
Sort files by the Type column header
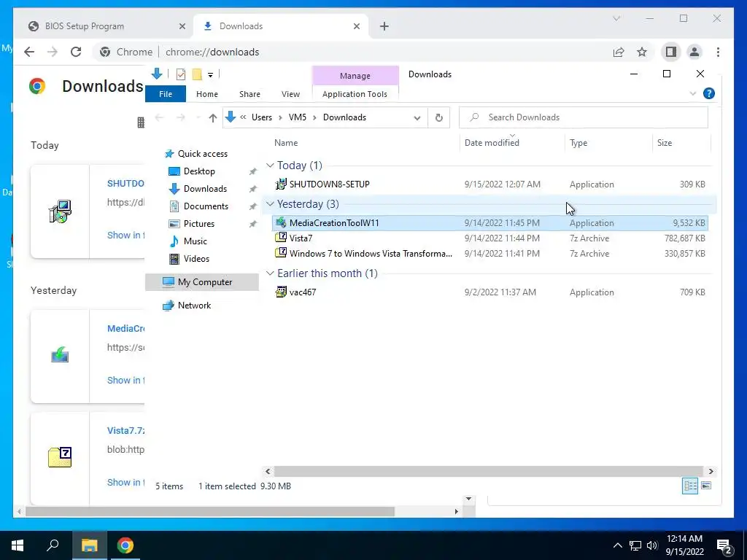(x=578, y=142)
